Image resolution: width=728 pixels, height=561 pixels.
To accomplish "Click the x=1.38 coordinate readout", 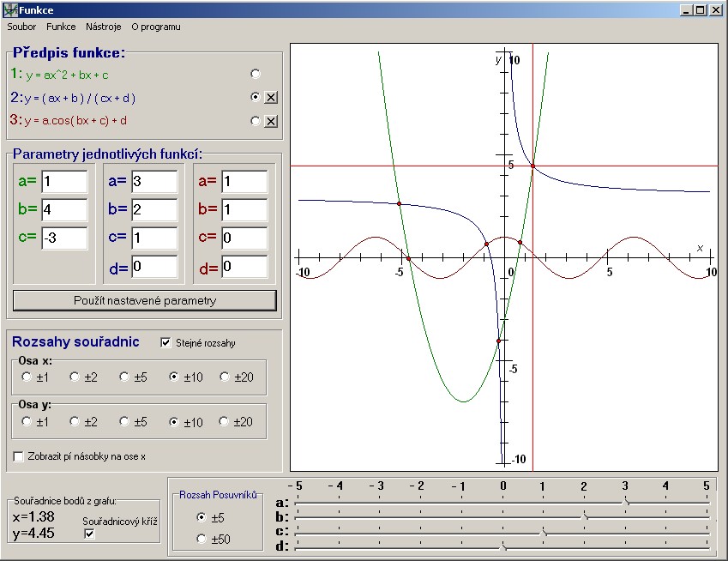I will [x=33, y=516].
